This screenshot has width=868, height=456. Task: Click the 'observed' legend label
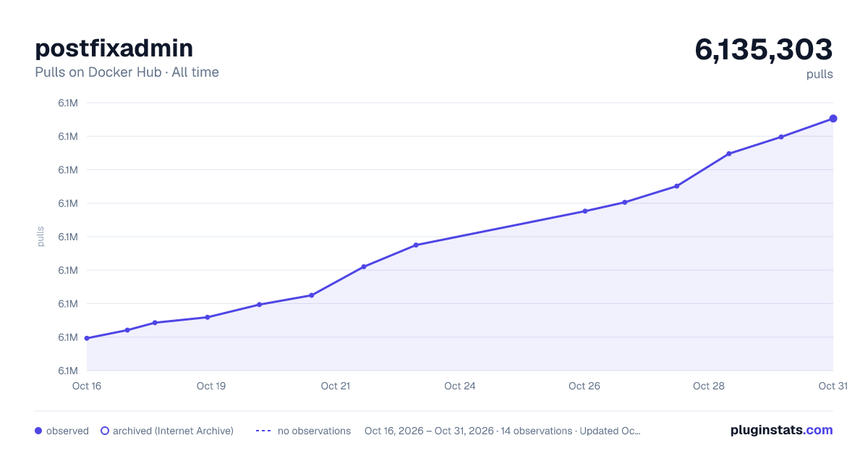(x=67, y=431)
